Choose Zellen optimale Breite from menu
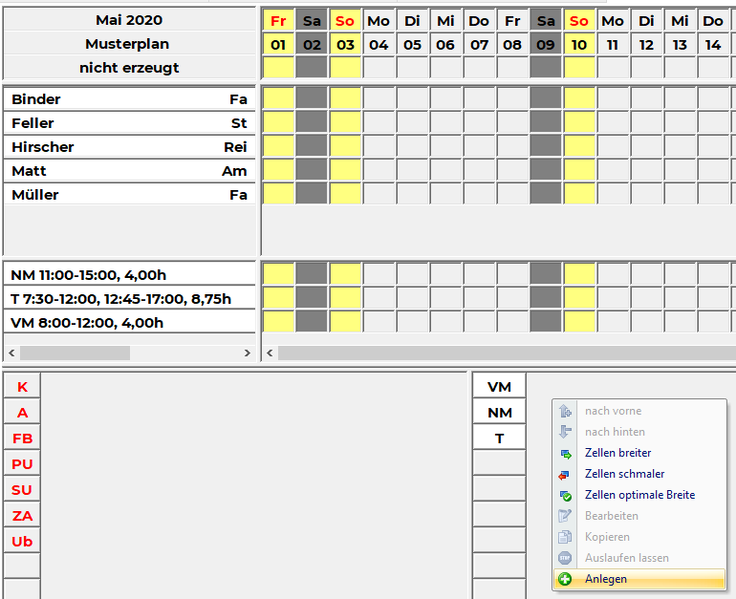 pos(639,495)
